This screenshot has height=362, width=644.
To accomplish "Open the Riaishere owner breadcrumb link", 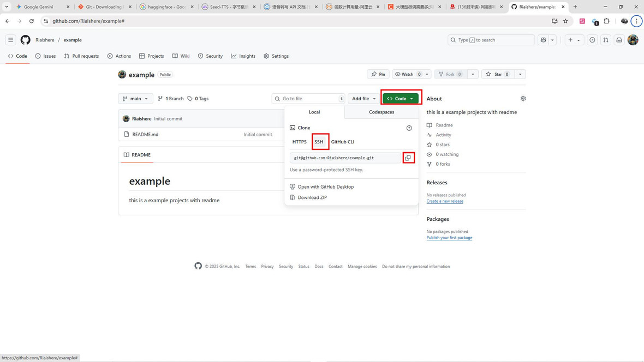I will 45,40.
